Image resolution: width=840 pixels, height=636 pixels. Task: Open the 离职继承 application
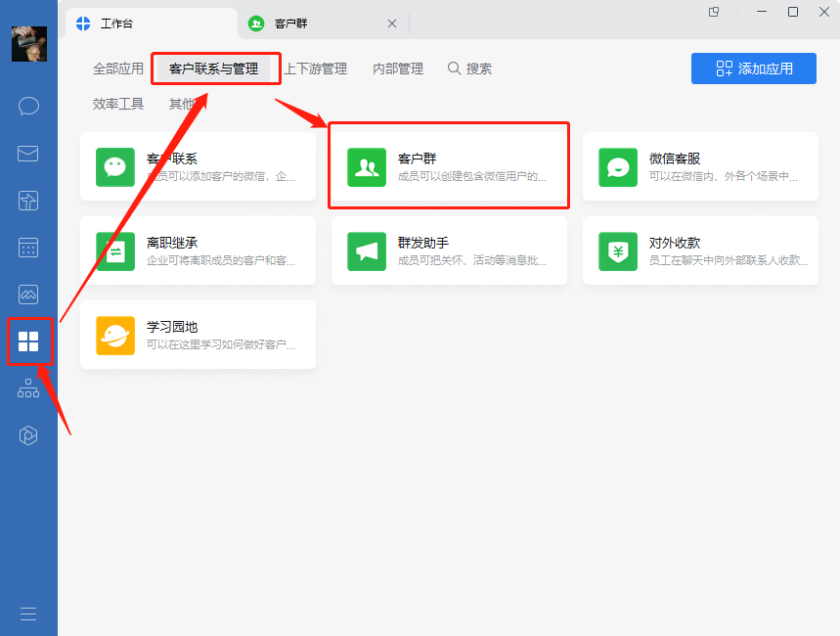pyautogui.click(x=198, y=250)
